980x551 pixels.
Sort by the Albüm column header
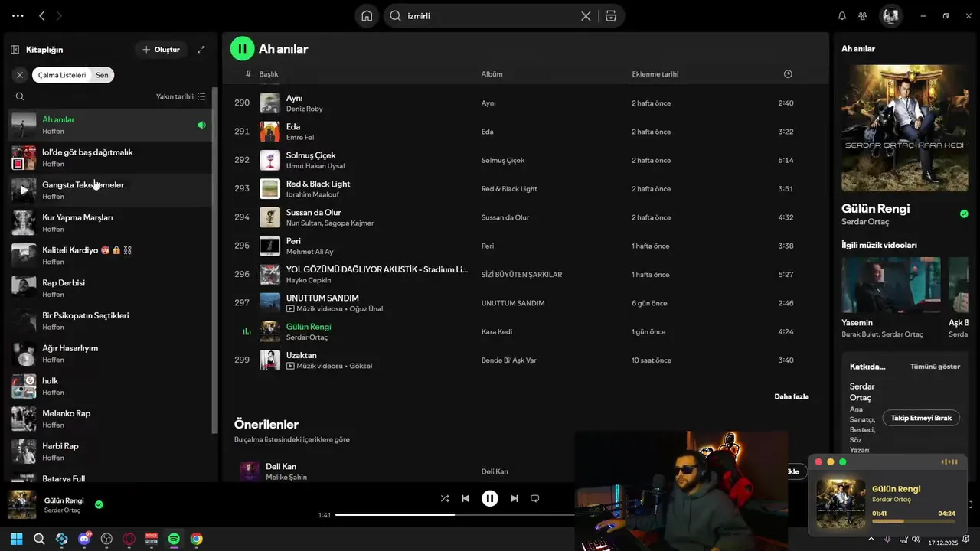coord(492,74)
